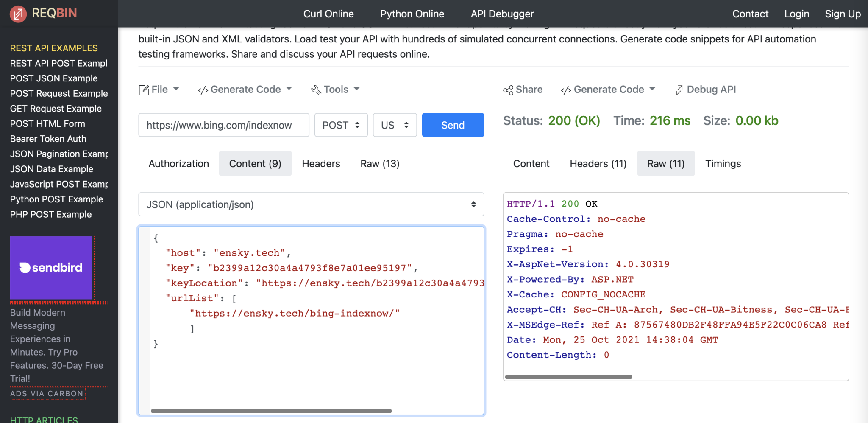Expand the JSON content type selector
The image size is (868, 423).
(311, 204)
